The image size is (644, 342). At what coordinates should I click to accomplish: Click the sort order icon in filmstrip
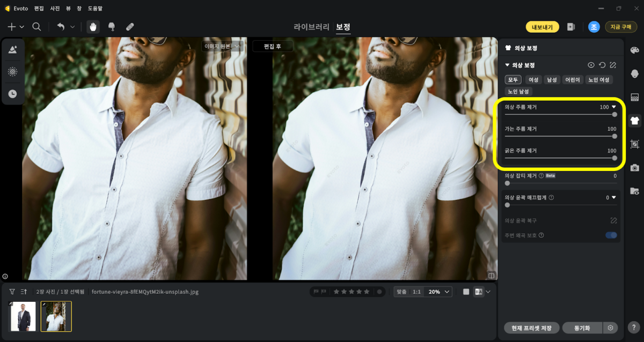24,292
